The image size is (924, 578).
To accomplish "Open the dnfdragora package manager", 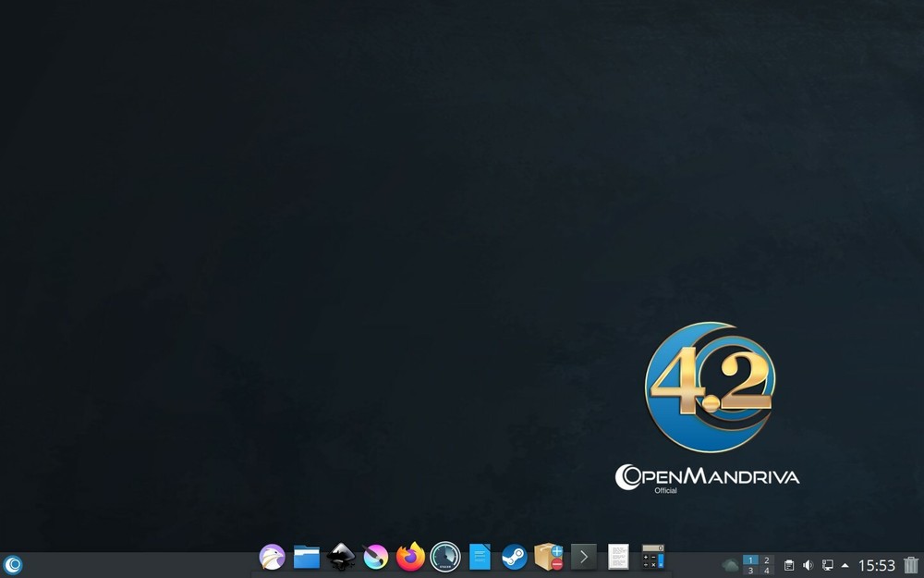I will pos(548,559).
